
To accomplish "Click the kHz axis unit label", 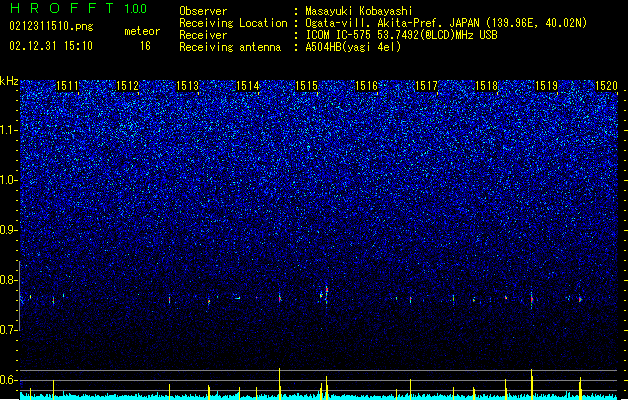I will click(x=9, y=81).
